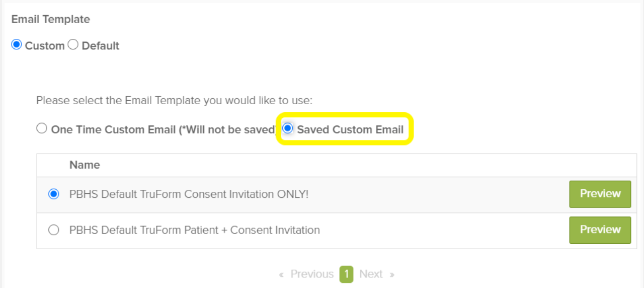
Task: Click the Name column header
Action: [x=85, y=165]
